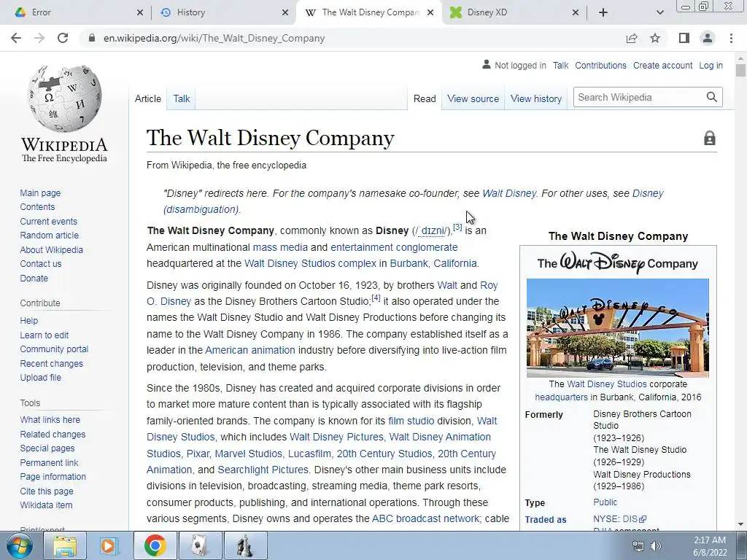Click the page protection lock icon
The image size is (747, 560).
pos(709,138)
